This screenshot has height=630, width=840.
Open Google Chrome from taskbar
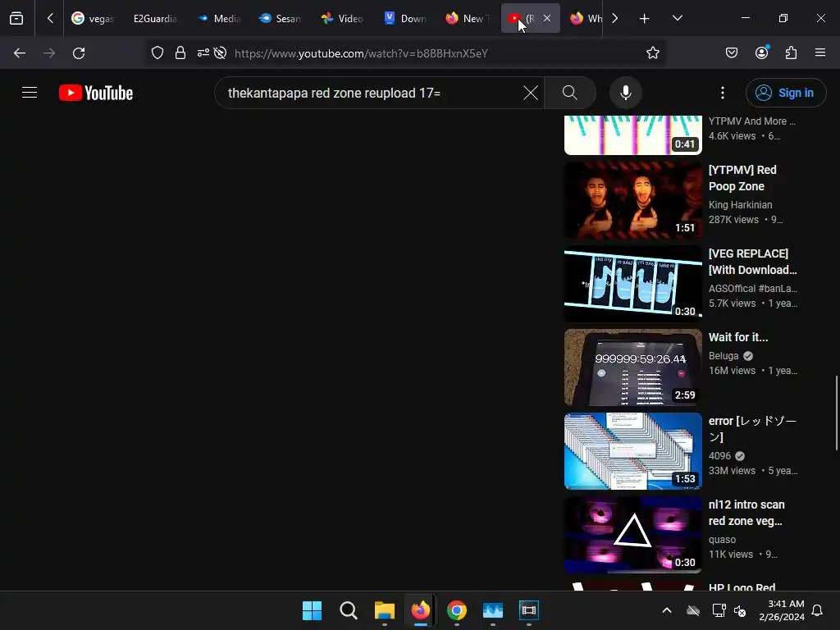457,610
